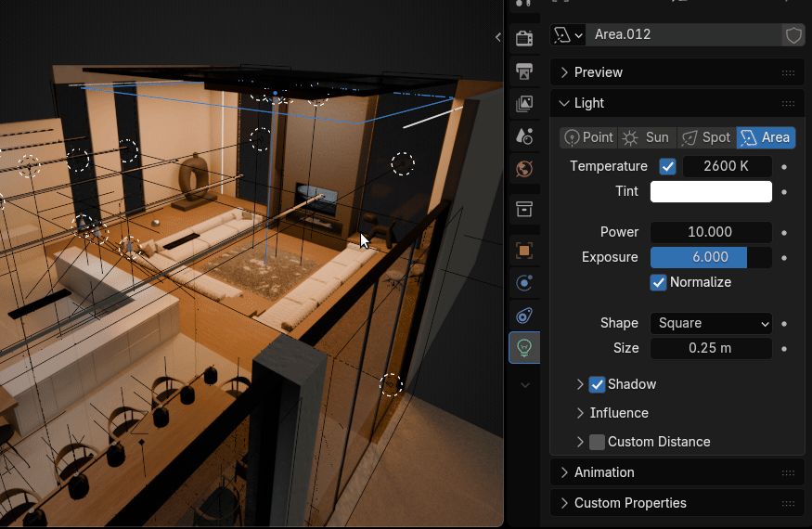Expand the Influence subpanel
The width and height of the screenshot is (812, 529).
(x=580, y=413)
